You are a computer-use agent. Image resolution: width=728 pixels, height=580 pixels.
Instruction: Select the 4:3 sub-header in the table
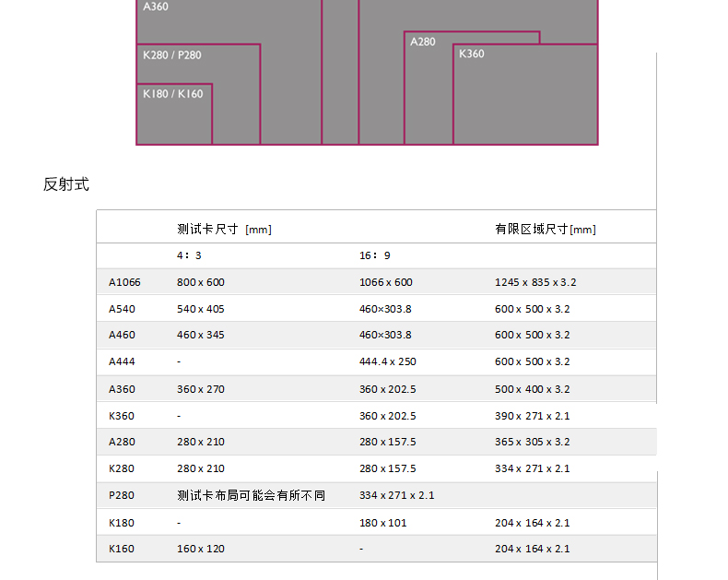point(189,255)
